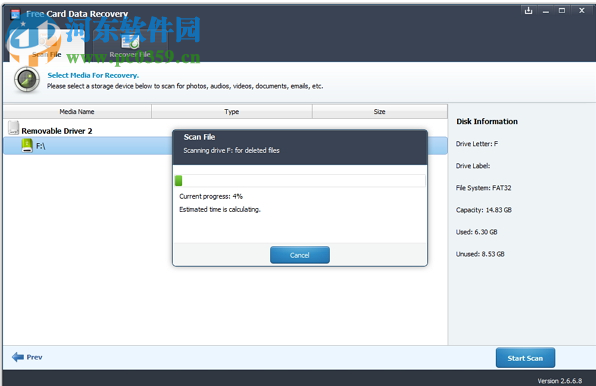The height and width of the screenshot is (386, 596).
Task: Sort by the Size column header
Action: click(x=379, y=112)
